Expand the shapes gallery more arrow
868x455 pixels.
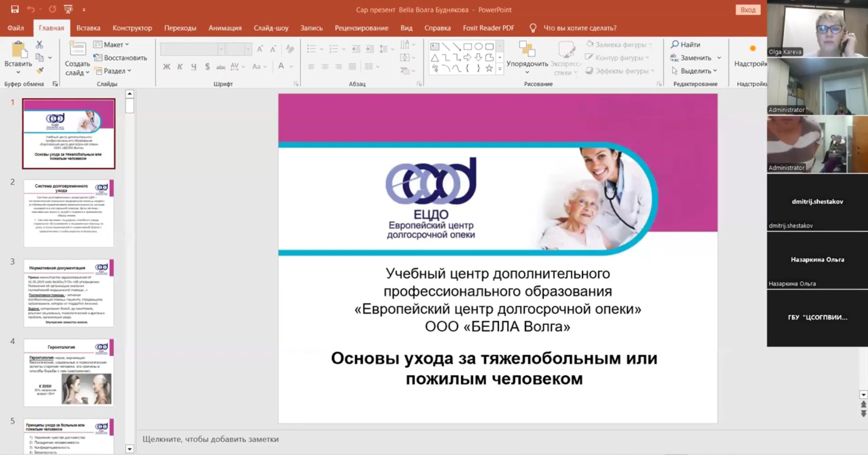point(500,69)
